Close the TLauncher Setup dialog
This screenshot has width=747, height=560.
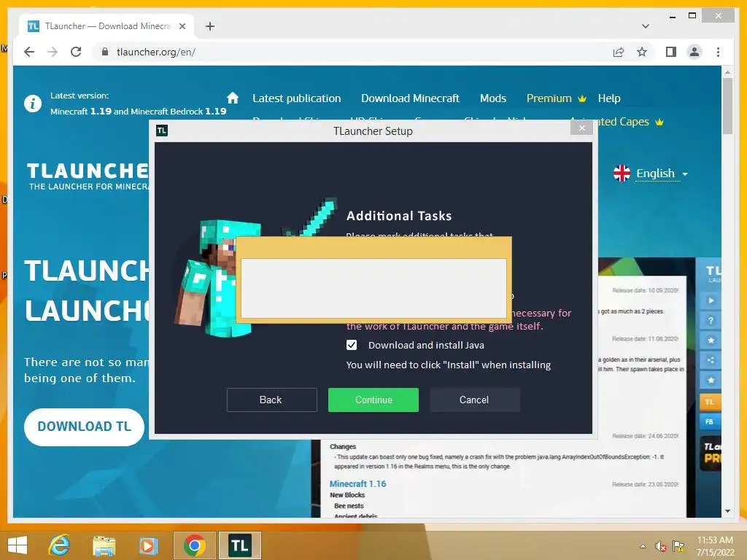581,128
